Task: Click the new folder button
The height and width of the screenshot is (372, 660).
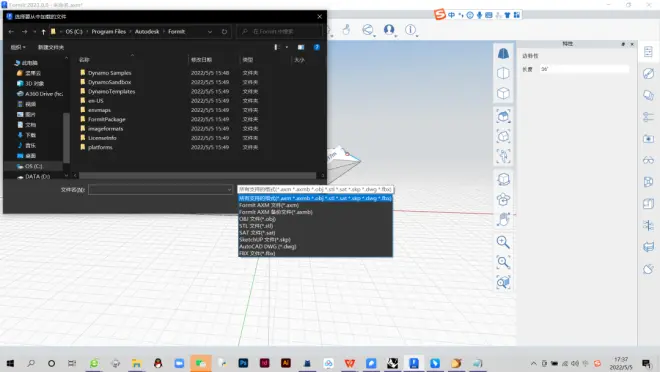Action: point(51,47)
